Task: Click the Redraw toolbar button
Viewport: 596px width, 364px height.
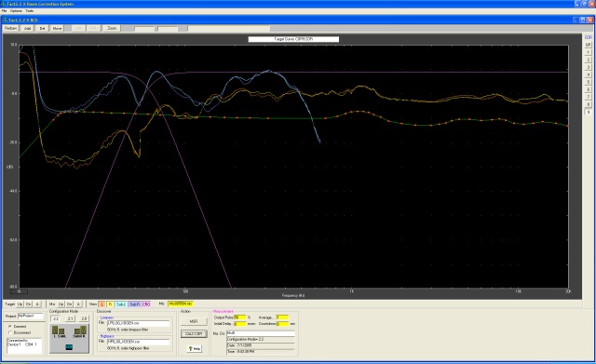Action: [x=10, y=28]
